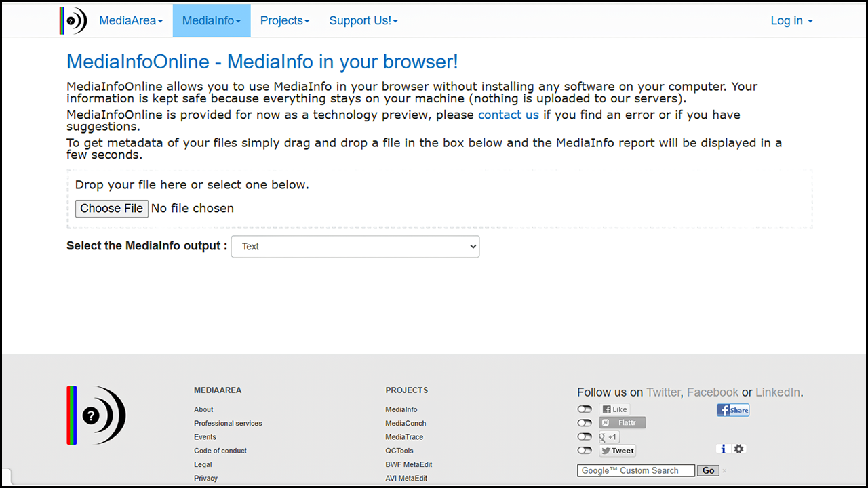
Task: Click the MEDIAAREA footer column heading
Action: 218,390
